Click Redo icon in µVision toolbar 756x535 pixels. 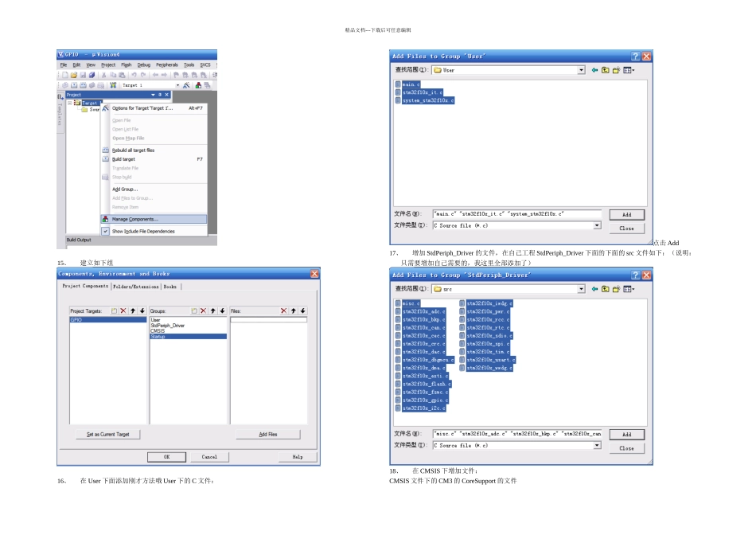(143, 76)
